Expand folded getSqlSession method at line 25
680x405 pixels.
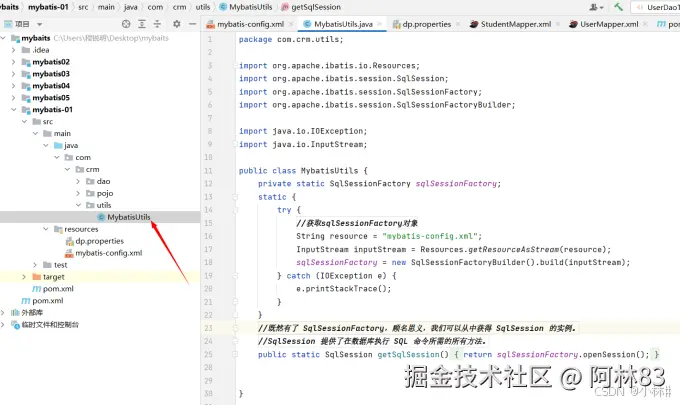(x=235, y=354)
